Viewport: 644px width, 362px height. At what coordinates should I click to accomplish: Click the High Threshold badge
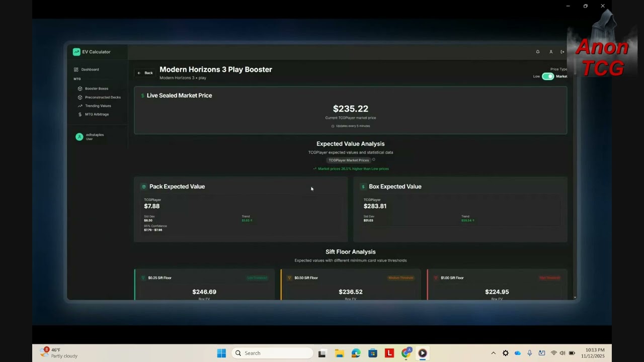[550, 278]
